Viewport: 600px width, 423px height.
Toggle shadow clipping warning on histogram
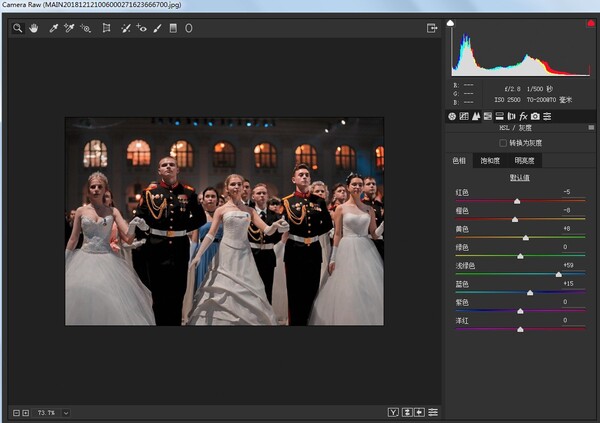tap(450, 23)
